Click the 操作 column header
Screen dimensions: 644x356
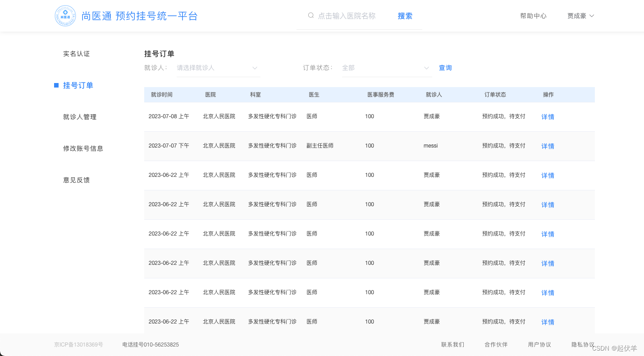pyautogui.click(x=548, y=95)
